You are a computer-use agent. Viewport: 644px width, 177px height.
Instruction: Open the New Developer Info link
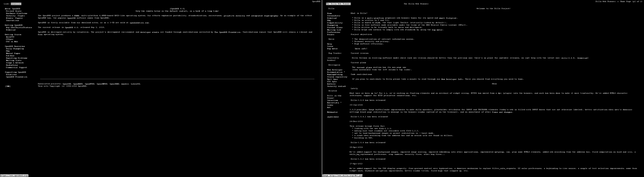coord(452,79)
